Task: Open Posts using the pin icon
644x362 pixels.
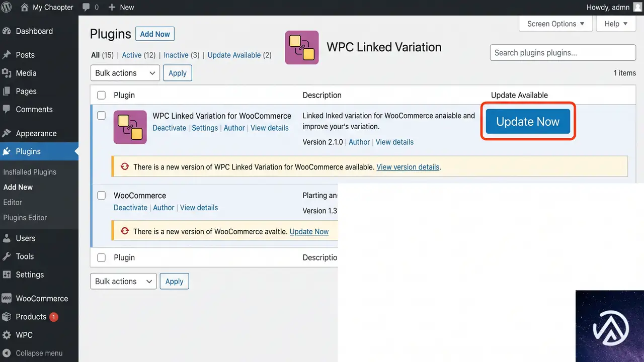Action: click(x=7, y=55)
